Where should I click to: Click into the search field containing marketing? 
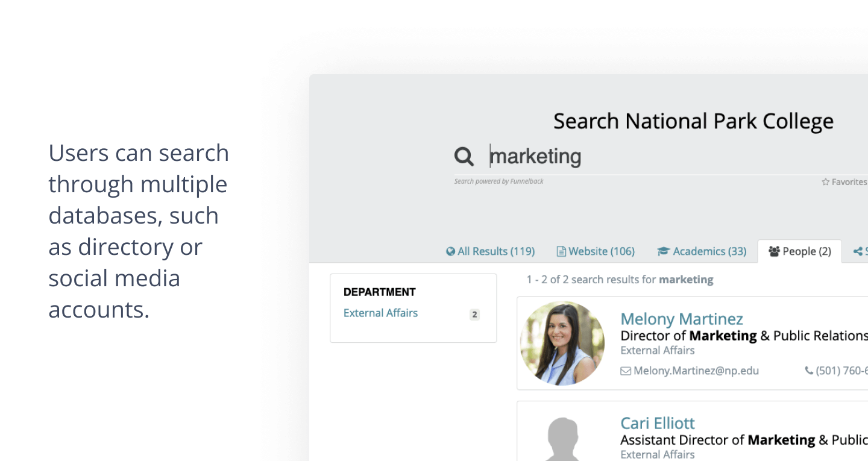(660, 157)
